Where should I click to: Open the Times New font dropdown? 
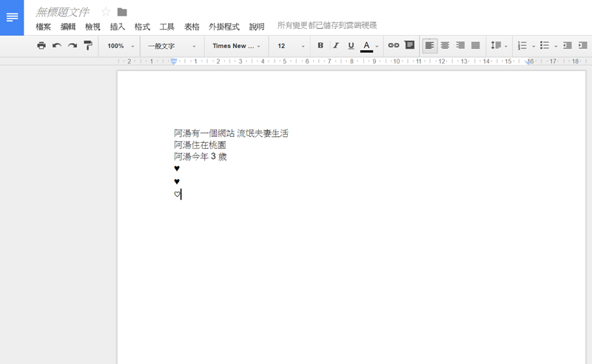coord(236,46)
